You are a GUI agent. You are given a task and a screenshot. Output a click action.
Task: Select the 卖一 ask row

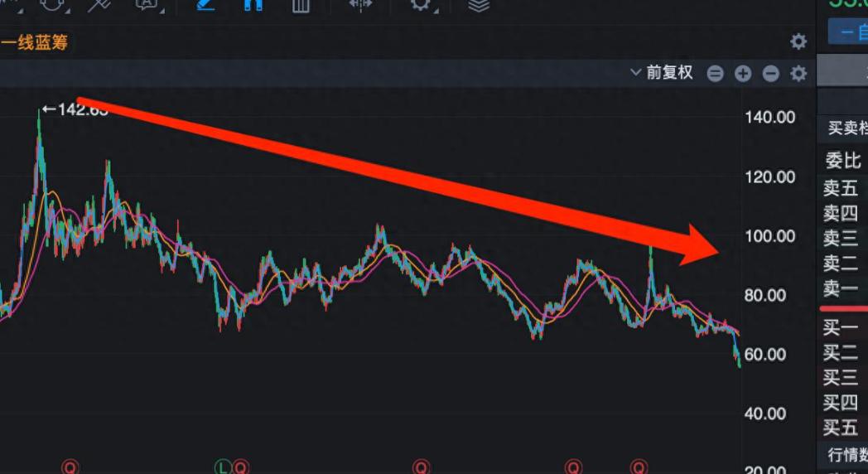841,288
